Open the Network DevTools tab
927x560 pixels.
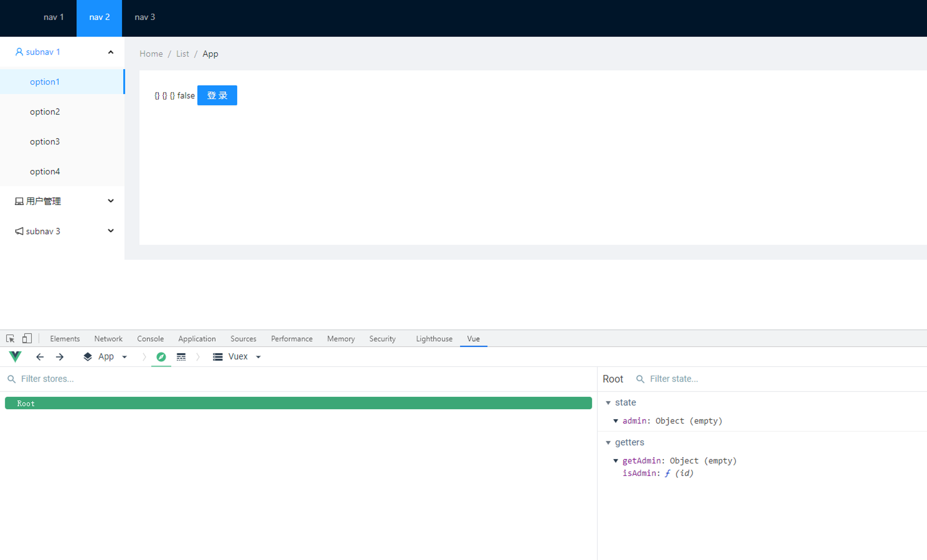click(x=108, y=339)
